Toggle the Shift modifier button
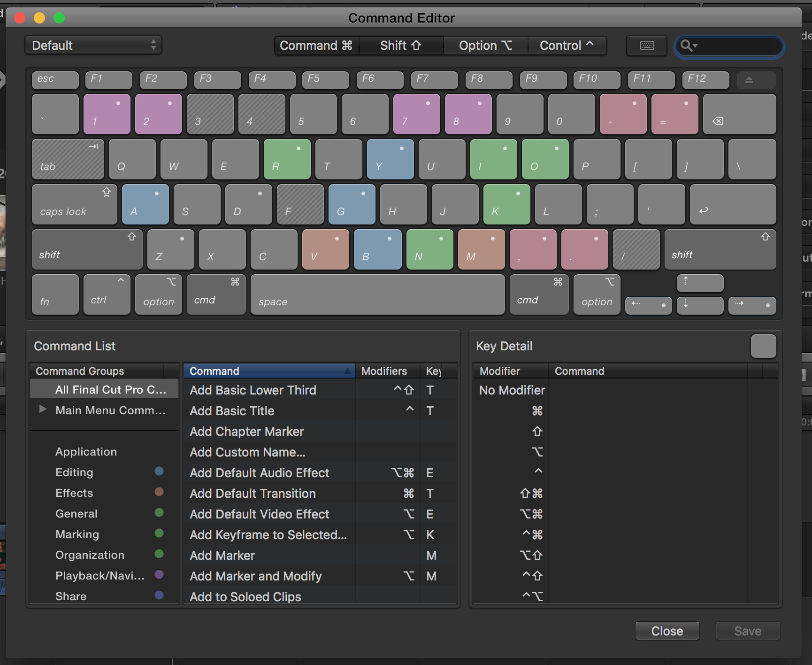812x665 pixels. tap(401, 46)
